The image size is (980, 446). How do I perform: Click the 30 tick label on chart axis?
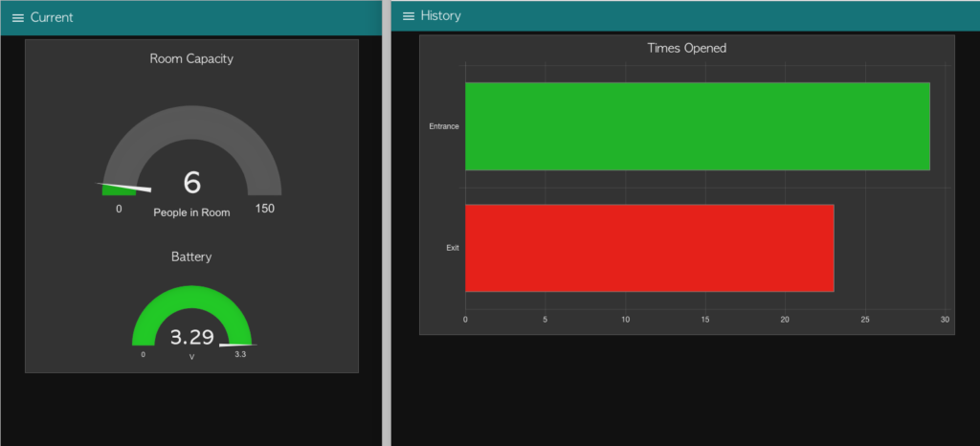click(x=945, y=320)
